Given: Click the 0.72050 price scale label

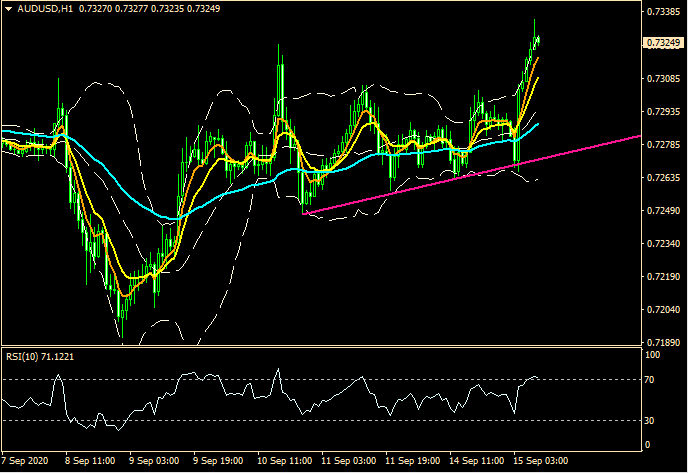Looking at the screenshot, I should coord(662,310).
